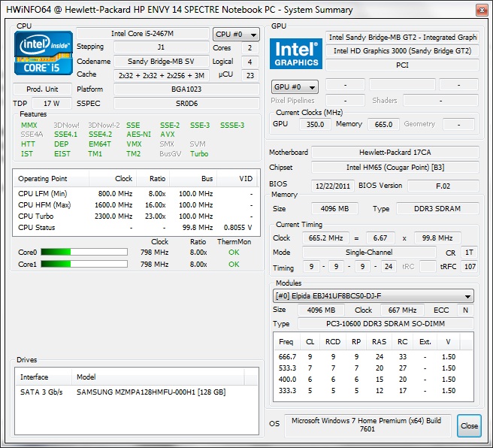Click the Stepping J1 field
This screenshot has height=448, width=493.
161,47
